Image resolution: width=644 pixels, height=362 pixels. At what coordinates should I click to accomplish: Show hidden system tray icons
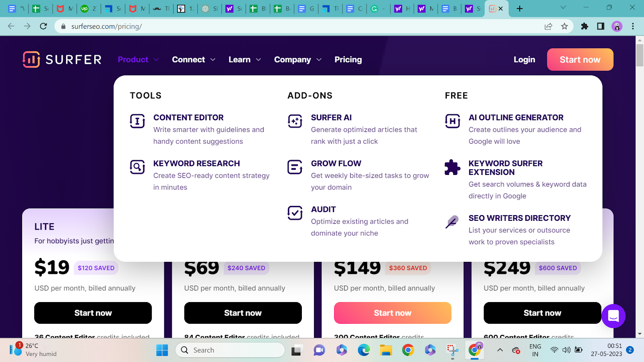coord(500,350)
